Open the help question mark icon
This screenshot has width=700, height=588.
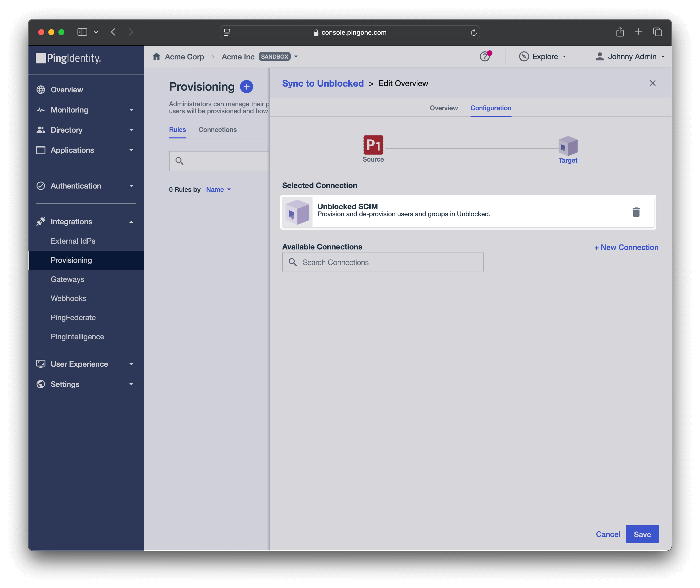click(485, 56)
